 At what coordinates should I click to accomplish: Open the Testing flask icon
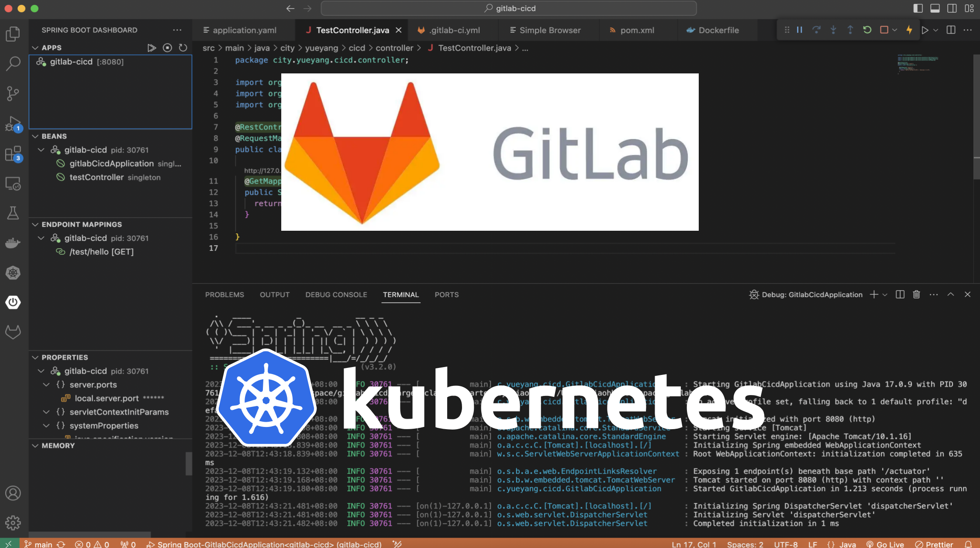coord(13,213)
